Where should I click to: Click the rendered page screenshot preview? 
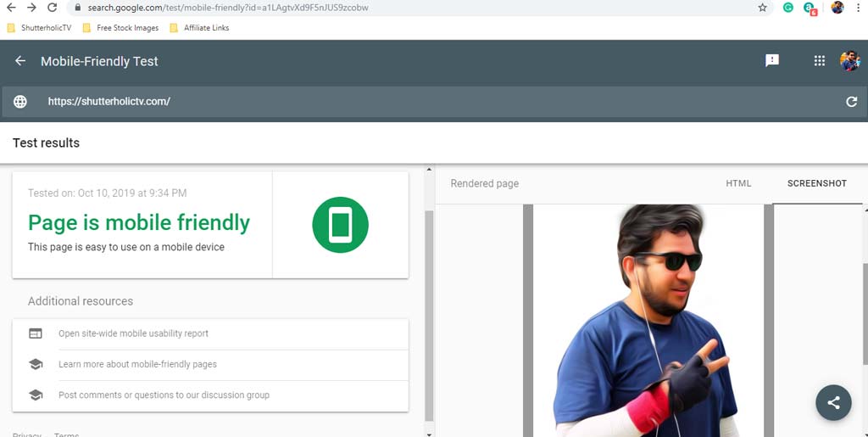pos(648,321)
